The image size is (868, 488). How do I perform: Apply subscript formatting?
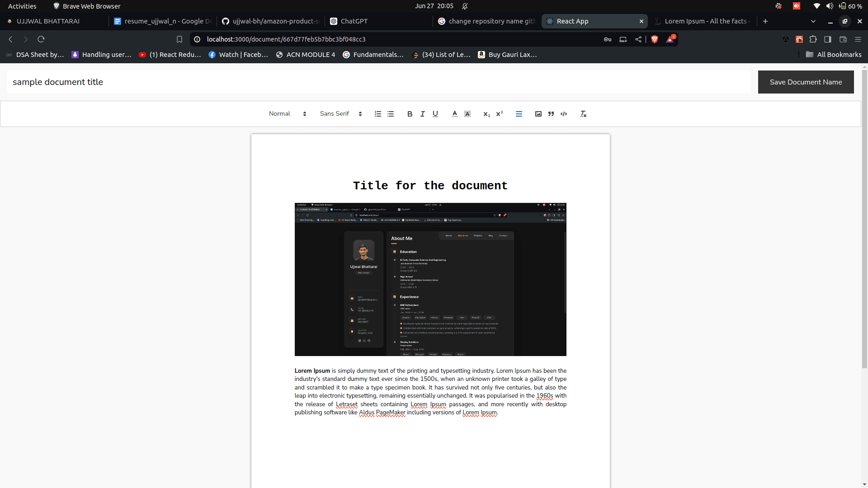coord(486,114)
